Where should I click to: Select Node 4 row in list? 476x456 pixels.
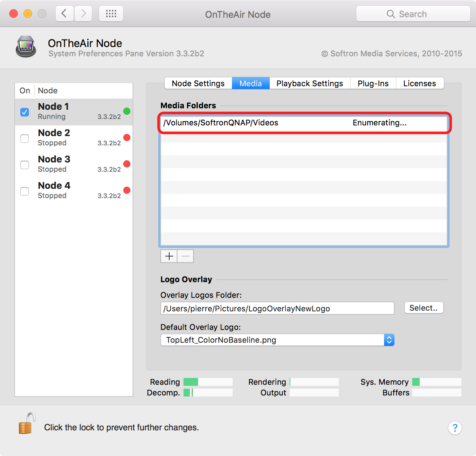tap(74, 191)
